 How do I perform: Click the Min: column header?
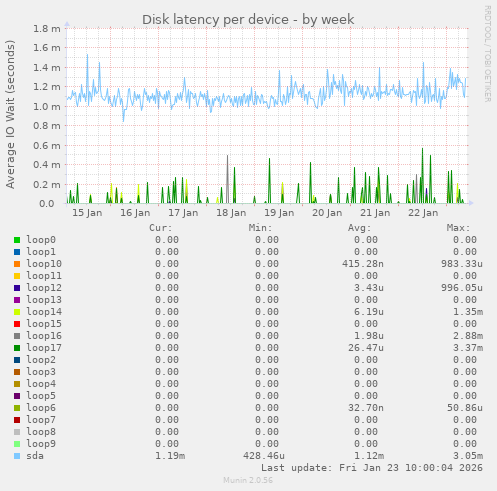coord(260,228)
